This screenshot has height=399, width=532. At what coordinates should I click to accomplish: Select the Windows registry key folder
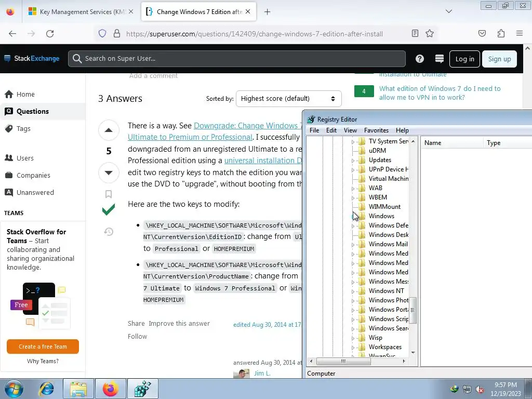[381, 216]
